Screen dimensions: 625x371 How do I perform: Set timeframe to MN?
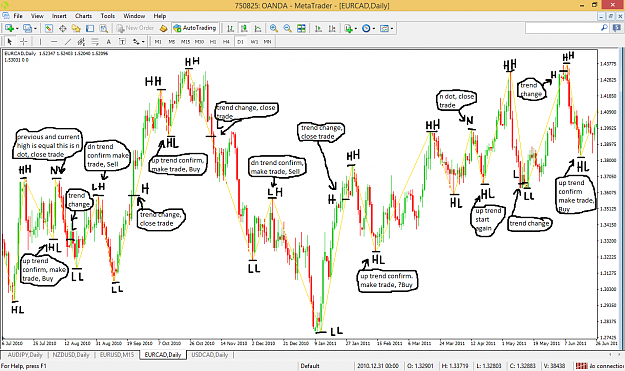pos(267,41)
